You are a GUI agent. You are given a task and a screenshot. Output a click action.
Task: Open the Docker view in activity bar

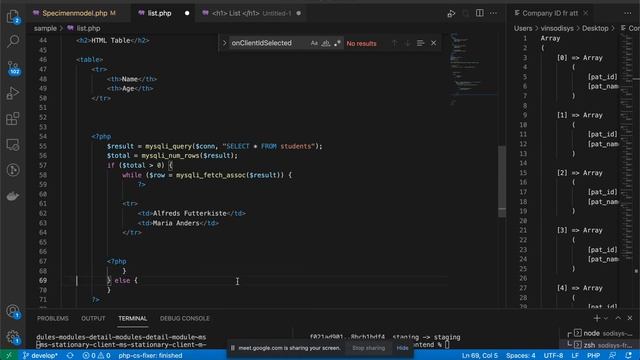[13, 196]
